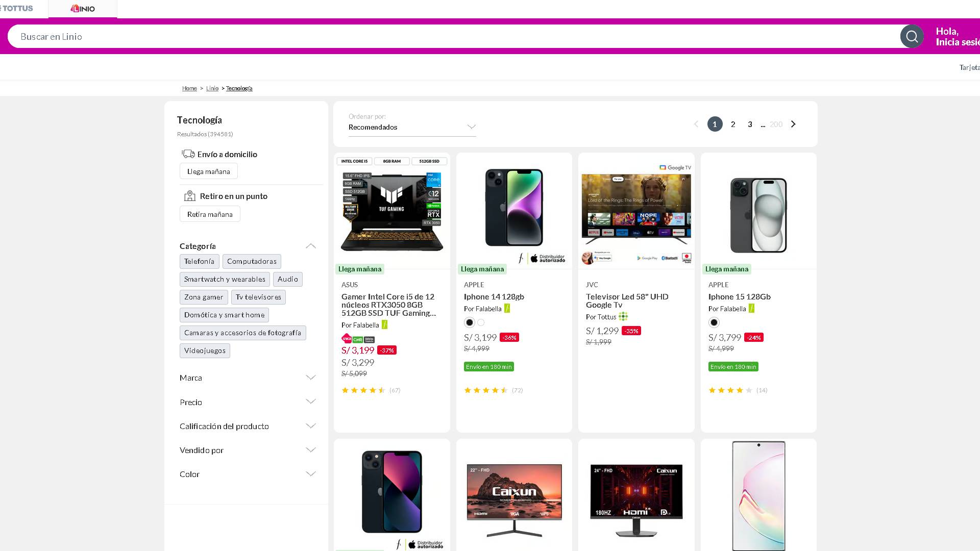Click the Linio logo tab
Screen dimensions: 980x551
tap(83, 9)
